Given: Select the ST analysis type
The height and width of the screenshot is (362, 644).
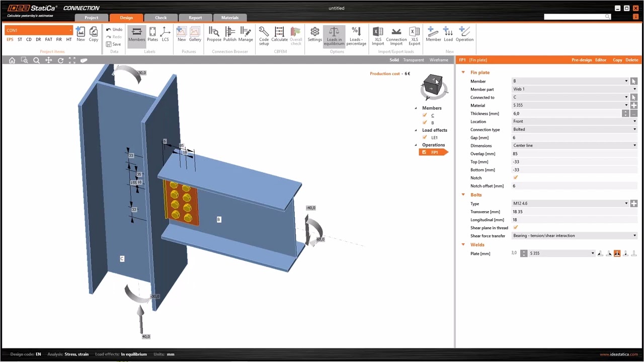Looking at the screenshot, I should point(20,39).
